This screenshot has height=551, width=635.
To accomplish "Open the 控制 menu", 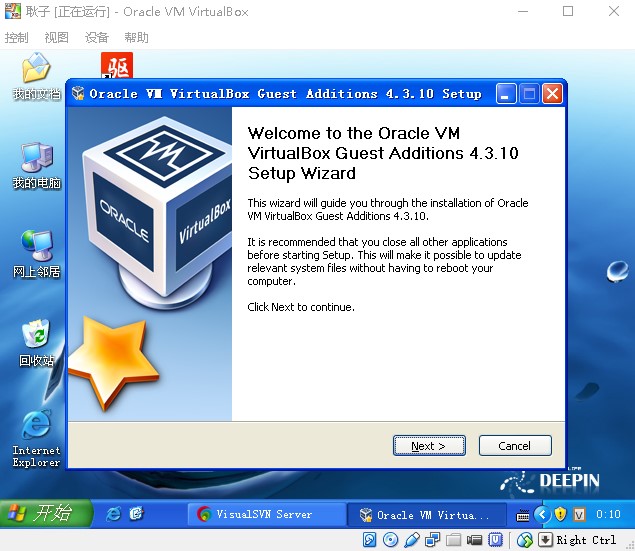I will click(x=17, y=38).
